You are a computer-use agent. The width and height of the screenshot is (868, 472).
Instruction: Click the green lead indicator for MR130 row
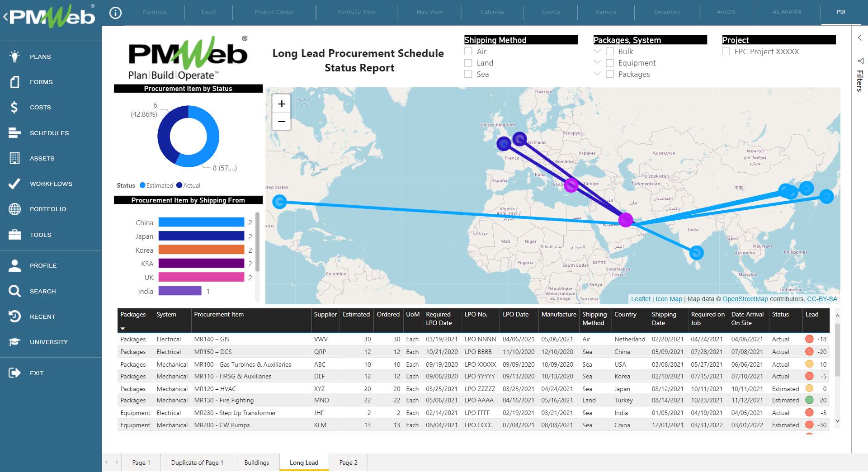click(809, 400)
